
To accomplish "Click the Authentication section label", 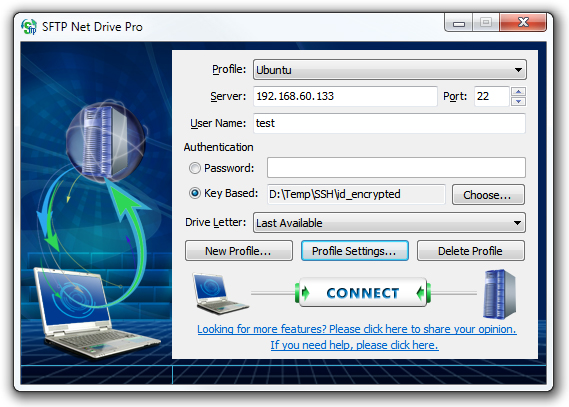I will point(218,147).
